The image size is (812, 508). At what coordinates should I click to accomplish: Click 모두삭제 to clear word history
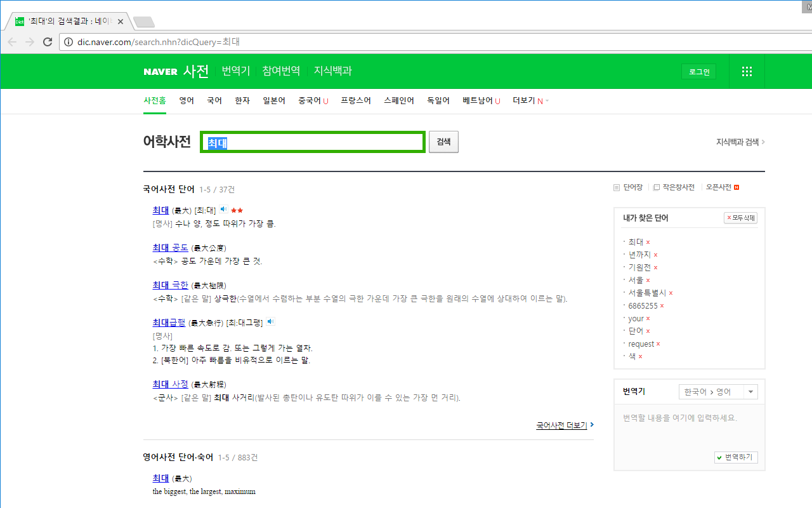(x=740, y=218)
